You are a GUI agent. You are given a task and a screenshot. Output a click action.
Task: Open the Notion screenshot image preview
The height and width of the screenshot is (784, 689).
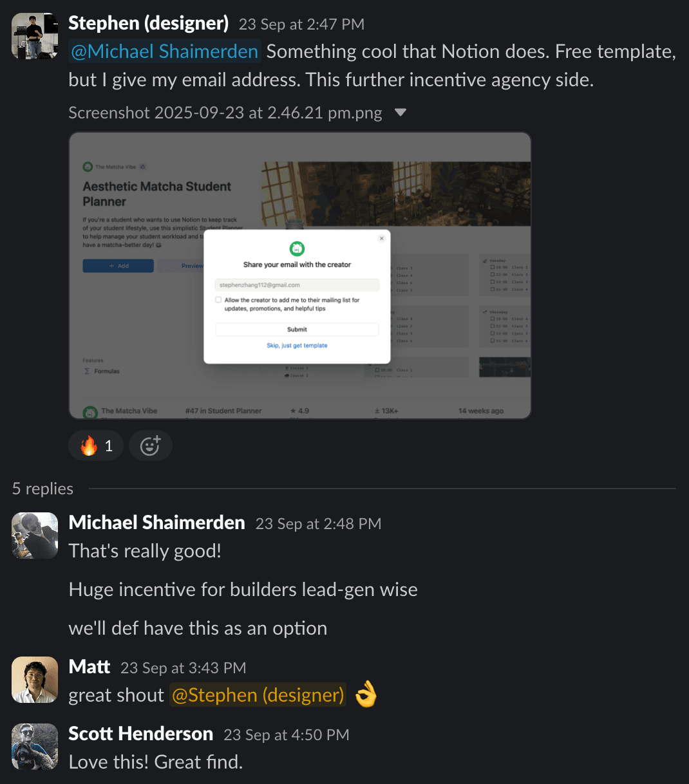click(300, 275)
